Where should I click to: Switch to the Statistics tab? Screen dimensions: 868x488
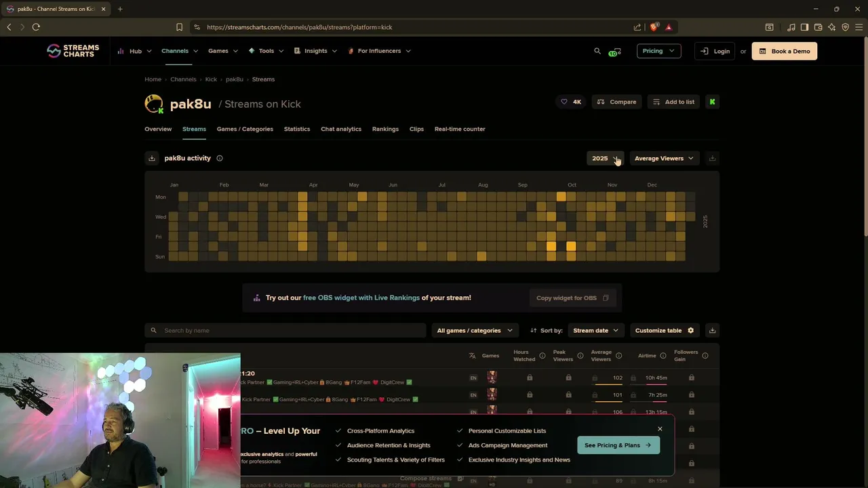(297, 129)
